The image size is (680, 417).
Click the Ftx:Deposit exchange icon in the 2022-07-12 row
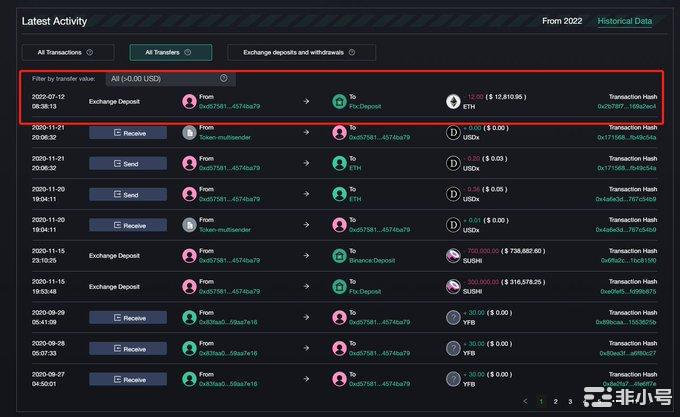click(x=339, y=101)
